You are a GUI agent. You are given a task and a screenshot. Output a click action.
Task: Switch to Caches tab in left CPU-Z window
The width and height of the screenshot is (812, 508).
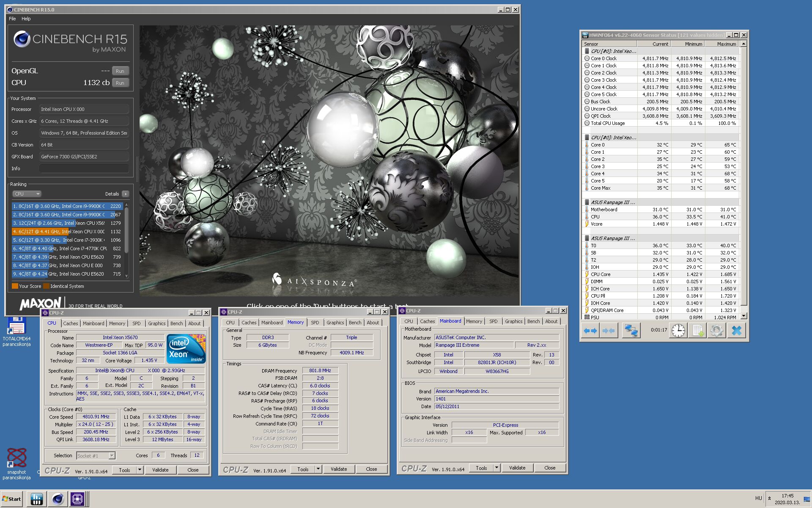point(71,323)
